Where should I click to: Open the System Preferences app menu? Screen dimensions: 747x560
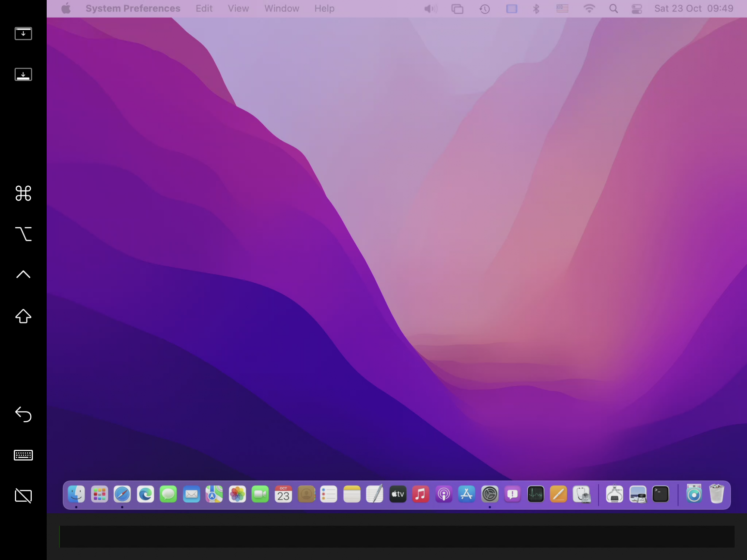point(133,8)
